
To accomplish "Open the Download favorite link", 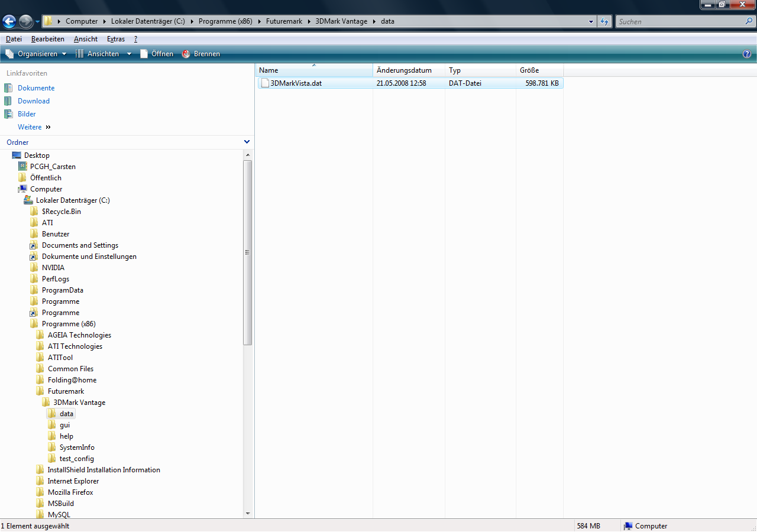I will tap(34, 101).
